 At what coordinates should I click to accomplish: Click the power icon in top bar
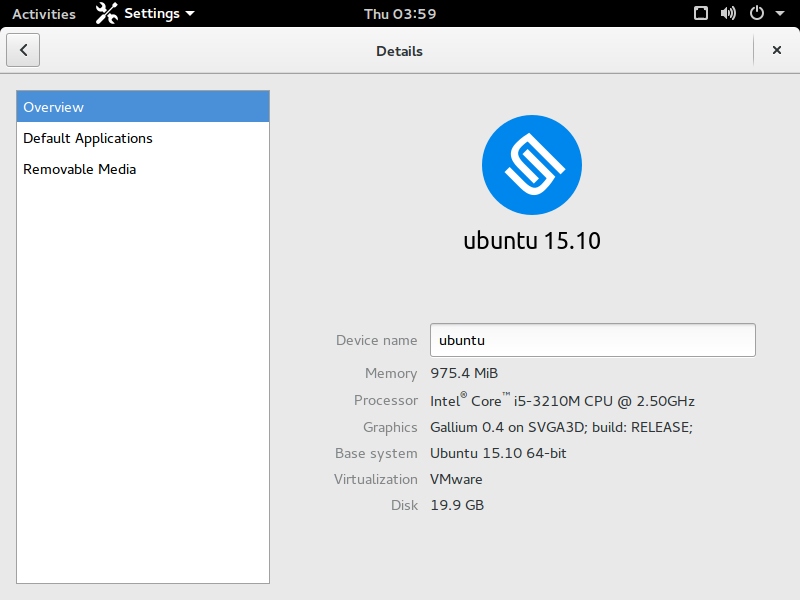click(x=757, y=13)
